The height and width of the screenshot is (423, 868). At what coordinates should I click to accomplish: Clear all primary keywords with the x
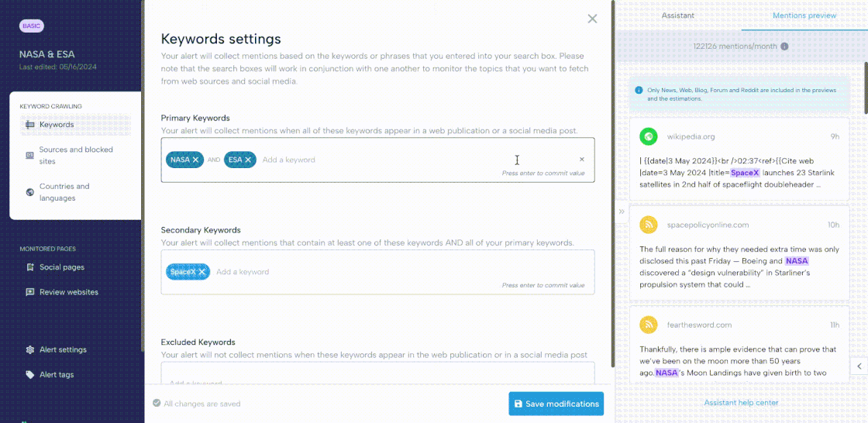point(582,160)
